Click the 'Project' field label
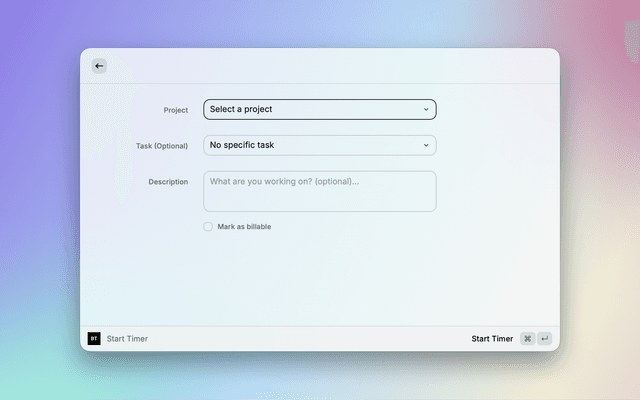 click(175, 110)
